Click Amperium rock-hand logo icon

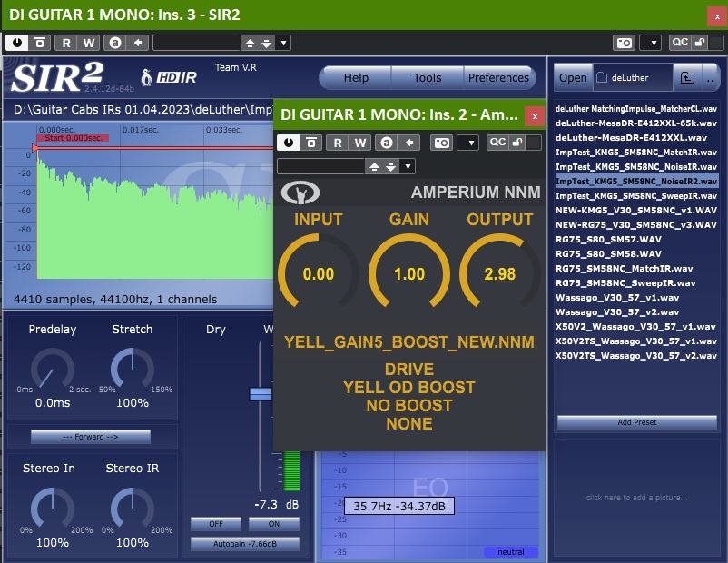300,193
